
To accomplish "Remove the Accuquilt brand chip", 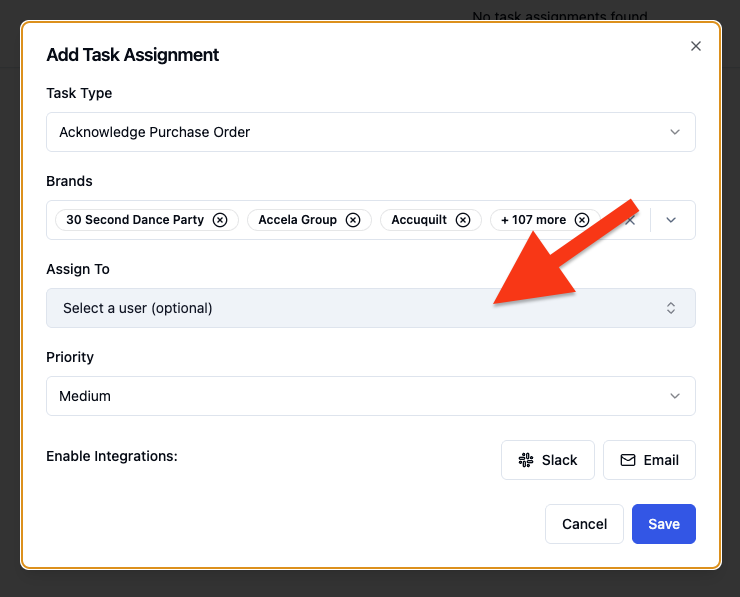I will (463, 220).
